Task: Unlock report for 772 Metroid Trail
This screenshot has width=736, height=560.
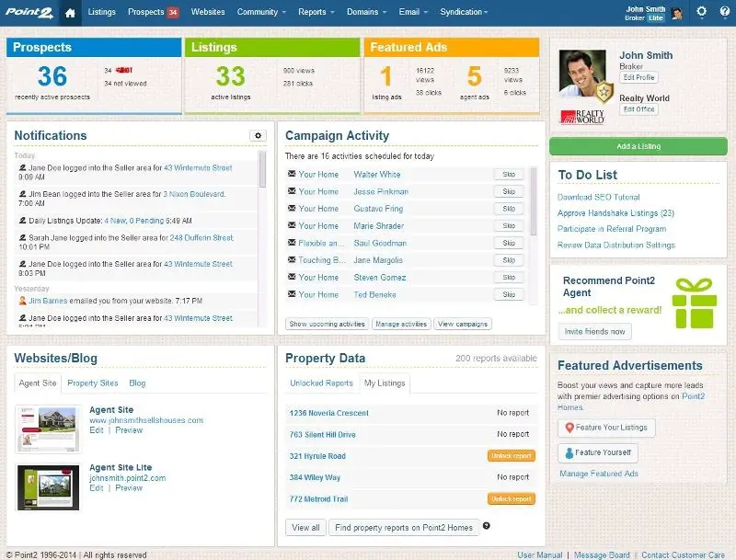Action: (x=512, y=499)
